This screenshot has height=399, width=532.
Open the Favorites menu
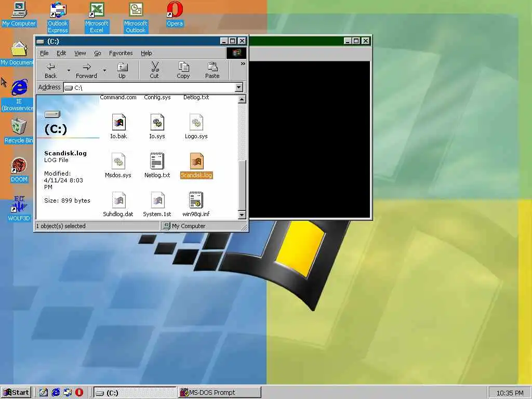[x=121, y=53]
